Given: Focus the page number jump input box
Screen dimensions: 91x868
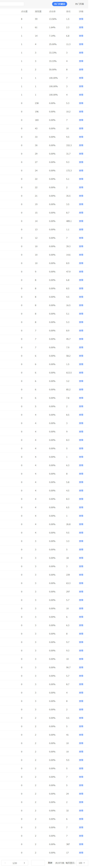Looking at the screenshot, I should pyautogui.click(x=38, y=863).
